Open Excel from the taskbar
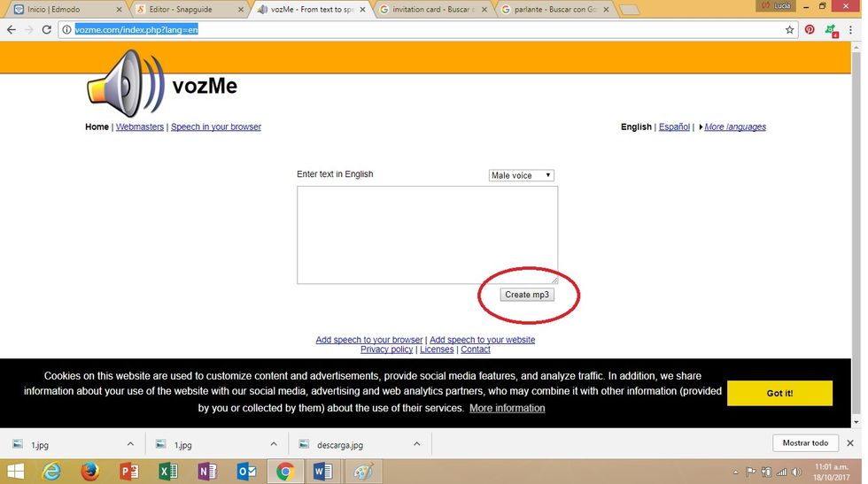 point(168,472)
